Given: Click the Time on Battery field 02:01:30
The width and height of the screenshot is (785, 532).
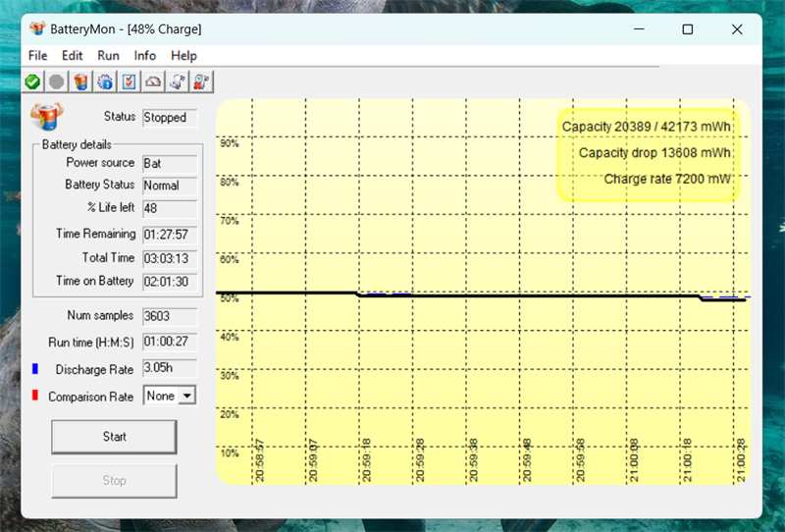Looking at the screenshot, I should (x=170, y=282).
